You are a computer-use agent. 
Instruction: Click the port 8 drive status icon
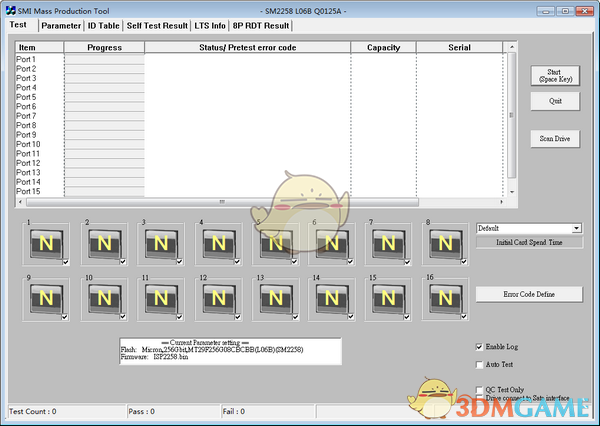click(x=444, y=243)
